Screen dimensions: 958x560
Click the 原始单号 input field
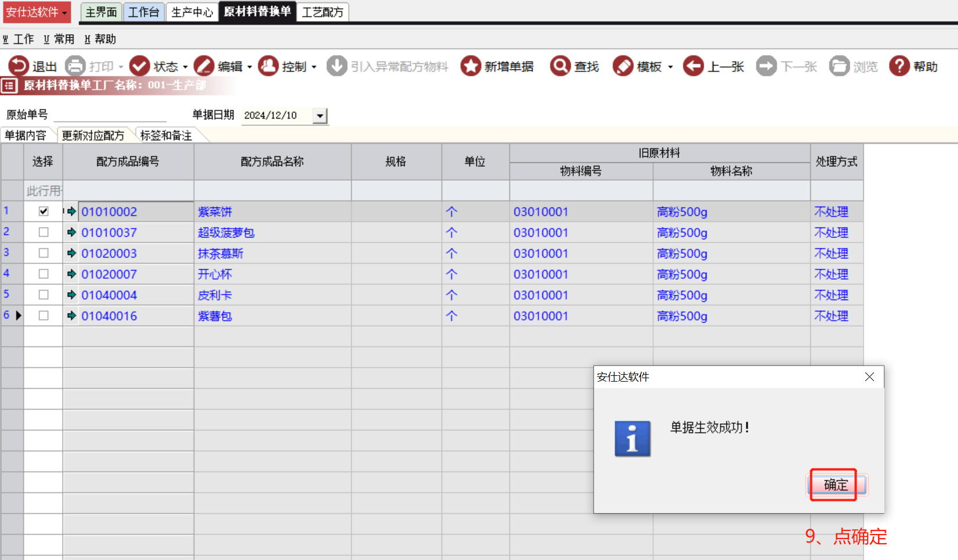coord(110,115)
